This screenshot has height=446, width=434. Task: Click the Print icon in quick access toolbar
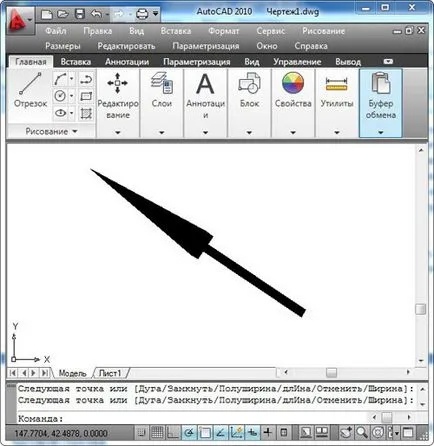(142, 14)
